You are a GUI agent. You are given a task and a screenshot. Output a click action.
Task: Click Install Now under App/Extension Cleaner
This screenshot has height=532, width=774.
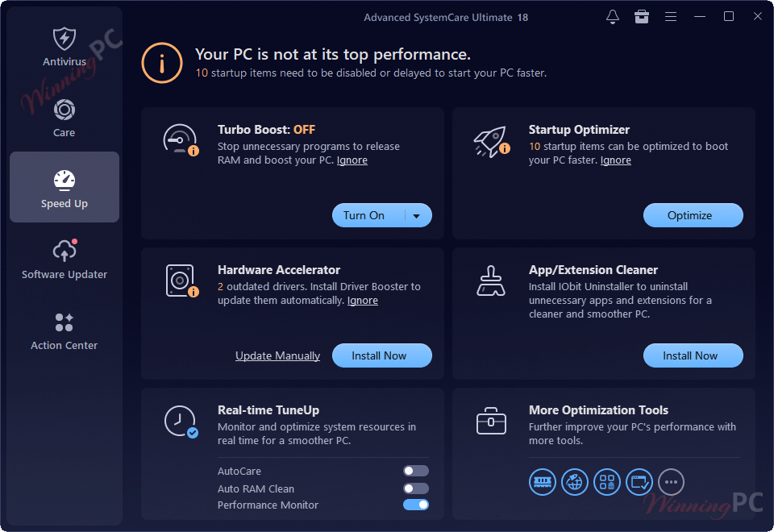click(x=693, y=355)
